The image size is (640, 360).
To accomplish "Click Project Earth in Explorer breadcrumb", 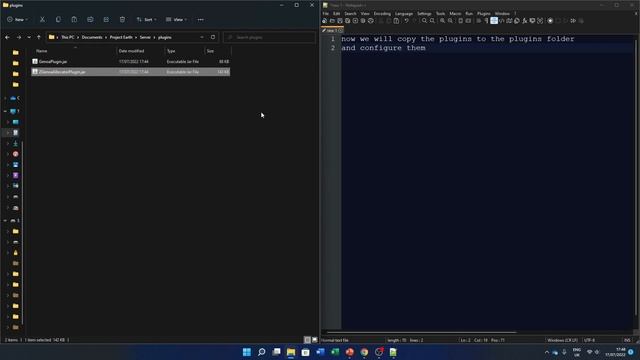I will pyautogui.click(x=121, y=37).
